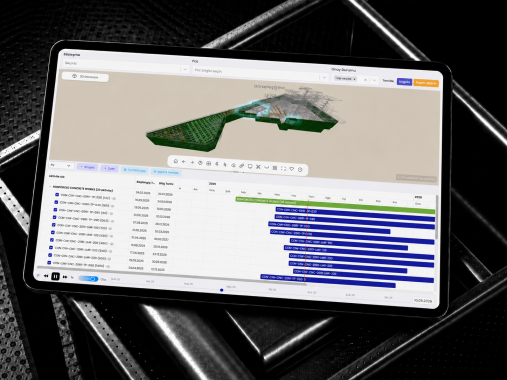Click the clock icon ending the viewer toolbar

click(300, 170)
